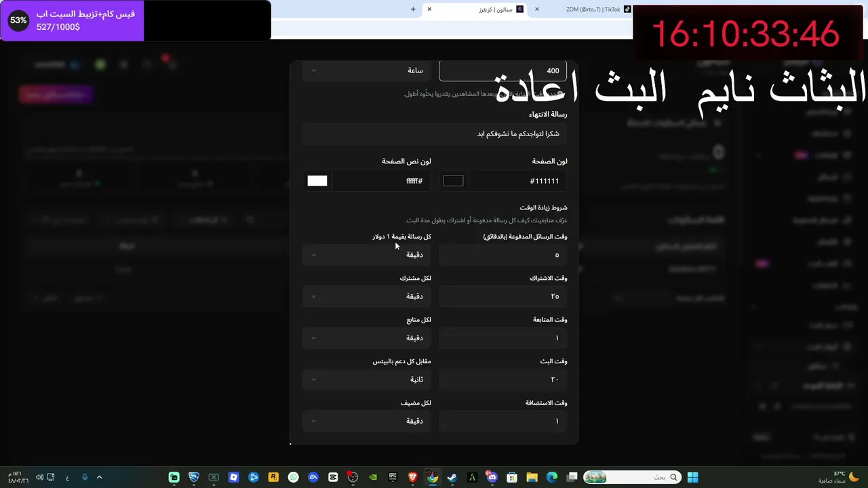Screen dimensions: 868x488
Task: Switch to Google Chrome on the taskbar
Action: (x=433, y=477)
